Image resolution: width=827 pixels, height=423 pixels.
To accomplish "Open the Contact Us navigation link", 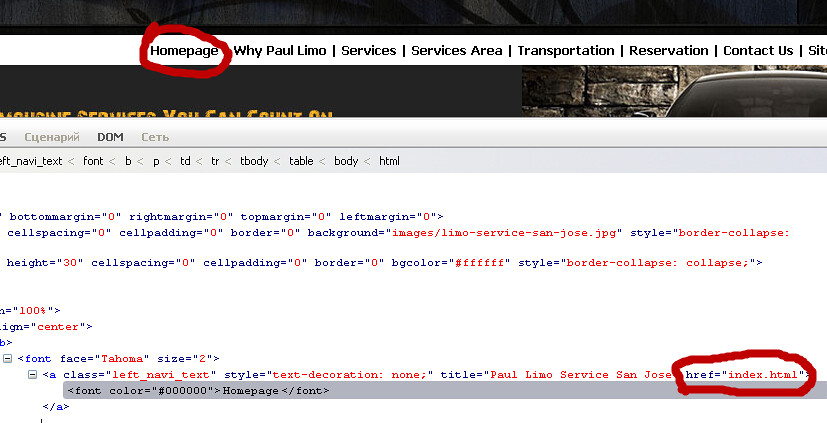I will tap(758, 51).
